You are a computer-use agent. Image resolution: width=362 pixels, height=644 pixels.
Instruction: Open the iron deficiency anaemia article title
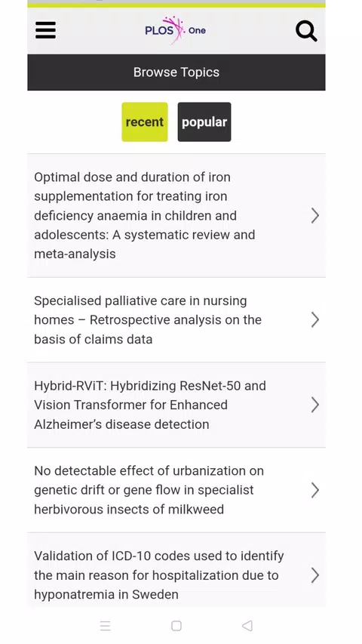point(145,215)
